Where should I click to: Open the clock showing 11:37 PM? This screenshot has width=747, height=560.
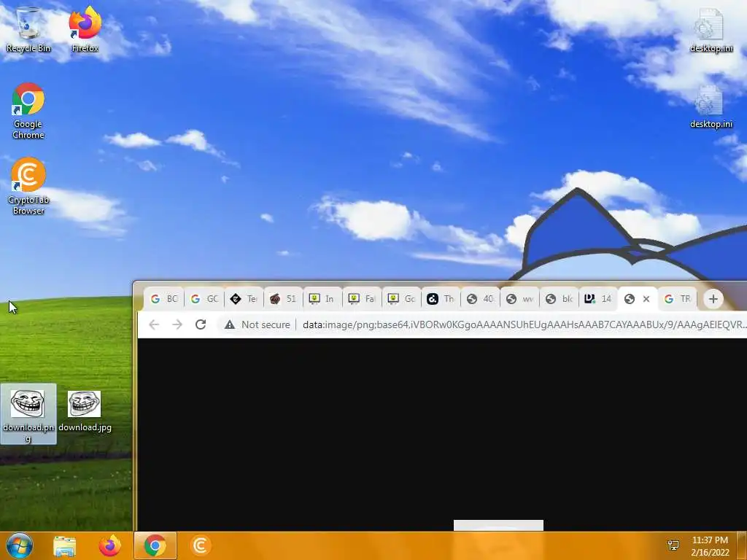click(x=710, y=546)
